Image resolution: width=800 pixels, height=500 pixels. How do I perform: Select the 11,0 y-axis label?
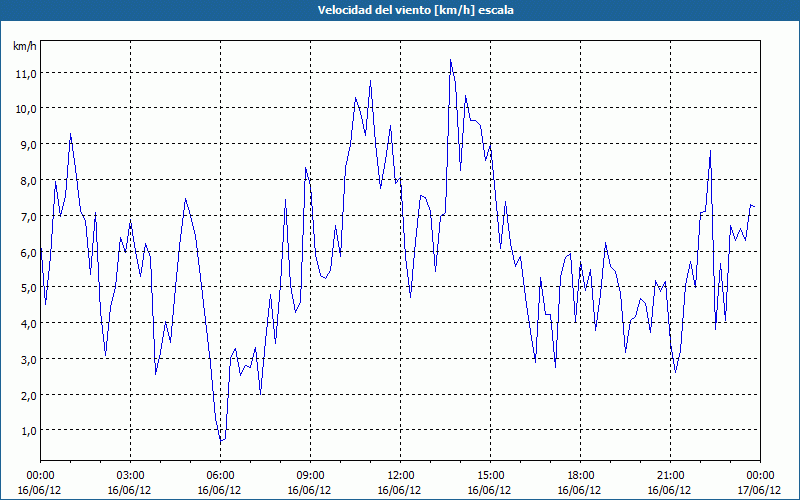click(27, 73)
